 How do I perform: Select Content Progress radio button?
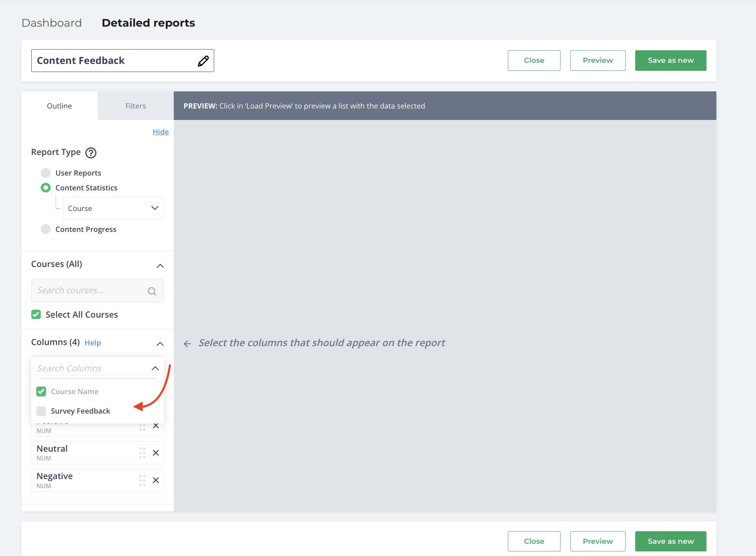pyautogui.click(x=46, y=229)
